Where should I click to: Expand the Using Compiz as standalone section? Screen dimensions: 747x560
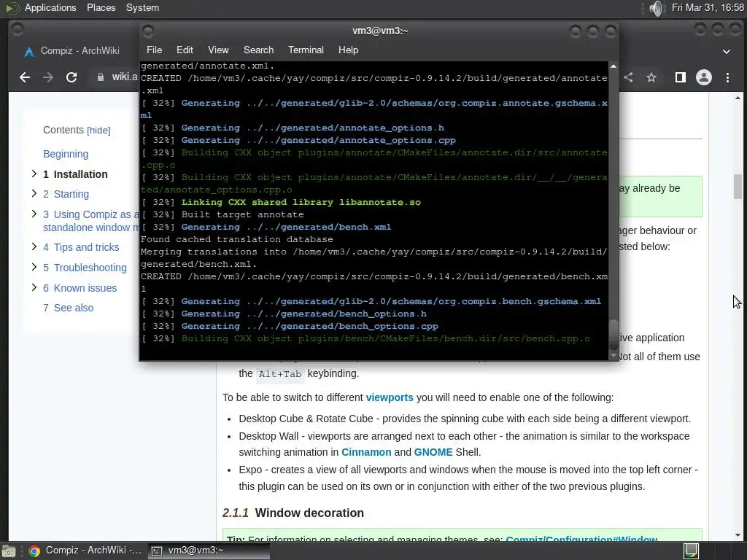click(x=34, y=214)
